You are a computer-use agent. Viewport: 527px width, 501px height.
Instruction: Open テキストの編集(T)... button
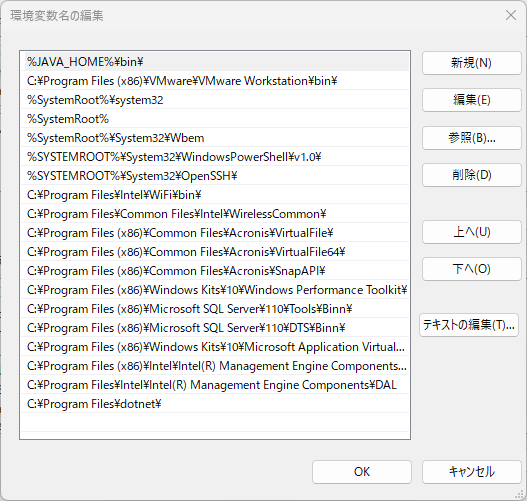[469, 325]
